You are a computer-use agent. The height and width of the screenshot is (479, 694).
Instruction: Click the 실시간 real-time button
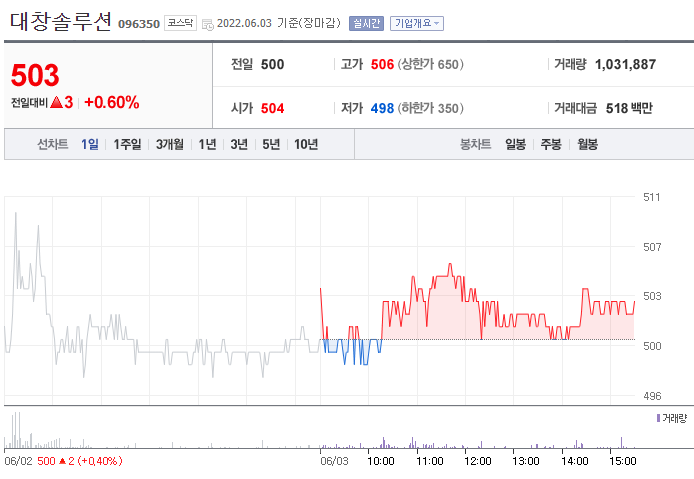coord(366,23)
